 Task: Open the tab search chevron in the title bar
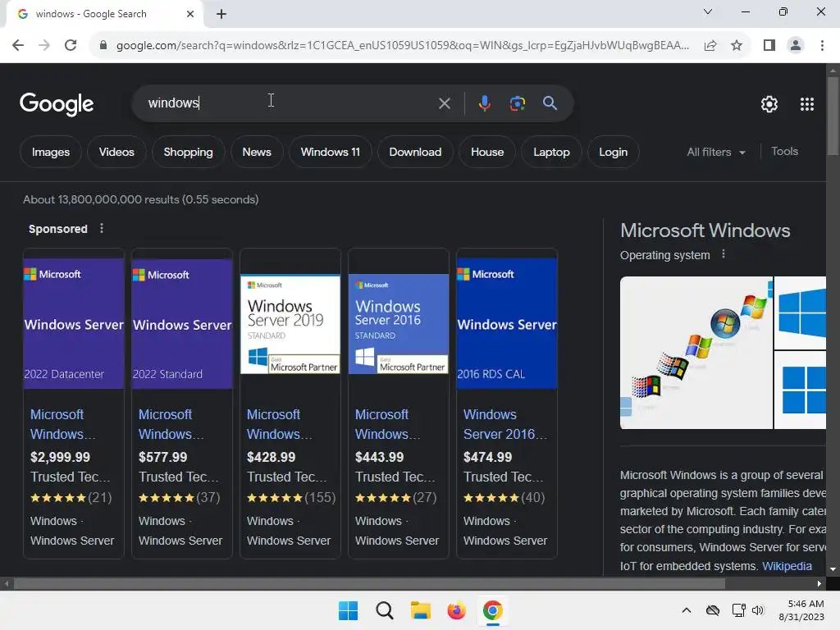pos(708,11)
